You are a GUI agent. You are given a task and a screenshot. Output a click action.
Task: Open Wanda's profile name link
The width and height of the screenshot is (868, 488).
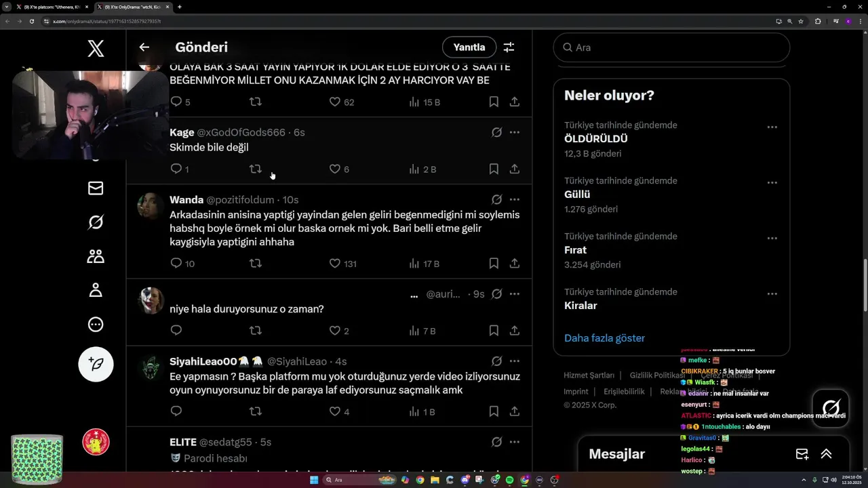pos(186,199)
